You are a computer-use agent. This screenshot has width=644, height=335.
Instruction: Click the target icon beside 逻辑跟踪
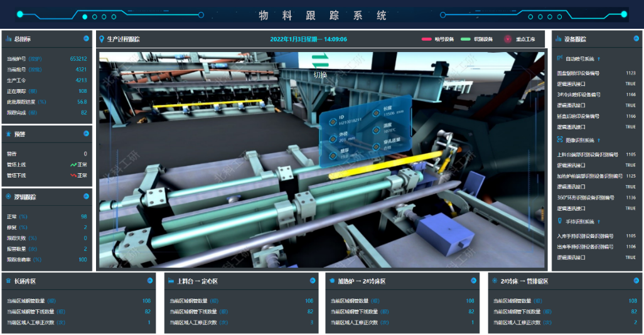[9, 196]
